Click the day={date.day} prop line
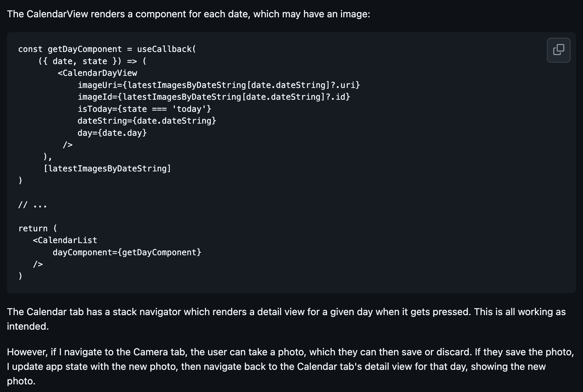583x392 pixels. (x=112, y=133)
